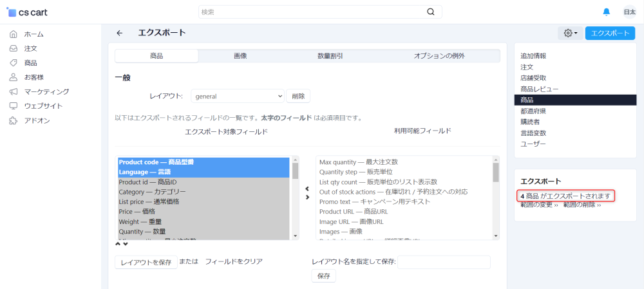
Task: Click the レイアウト名を指定して保存 input field
Action: pyautogui.click(x=444, y=263)
